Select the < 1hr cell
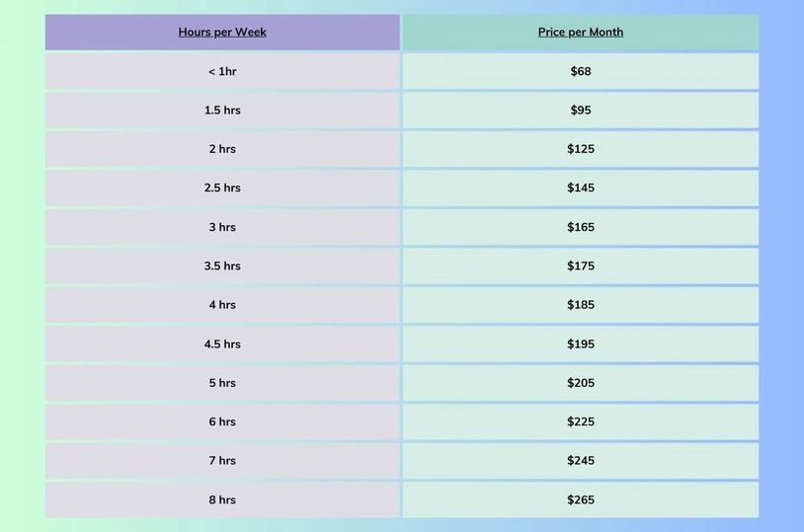Viewport: 804px width, 532px height. 222,71
